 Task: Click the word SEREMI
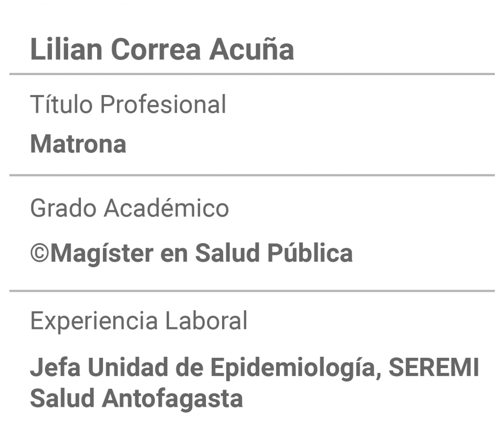[x=434, y=367]
